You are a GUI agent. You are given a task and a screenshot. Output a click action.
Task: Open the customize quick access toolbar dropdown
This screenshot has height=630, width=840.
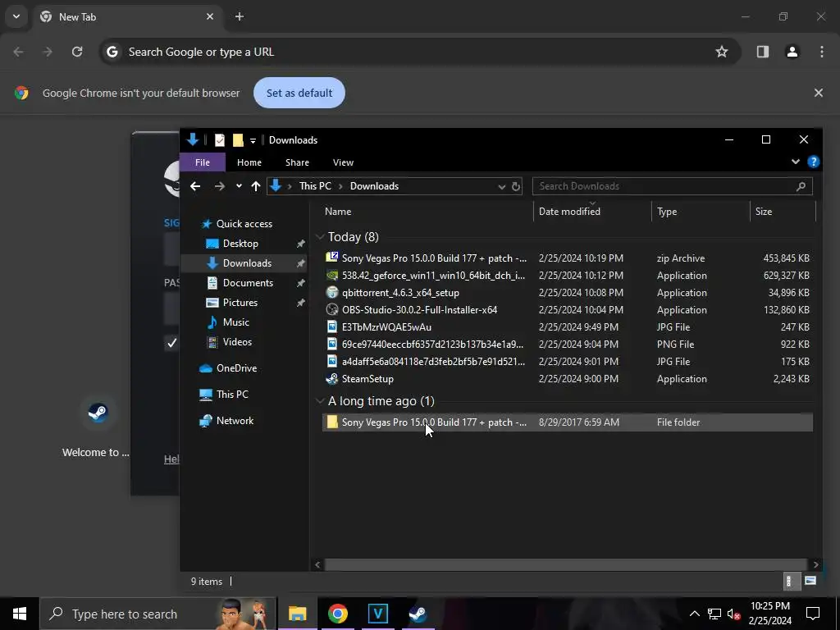coord(253,141)
